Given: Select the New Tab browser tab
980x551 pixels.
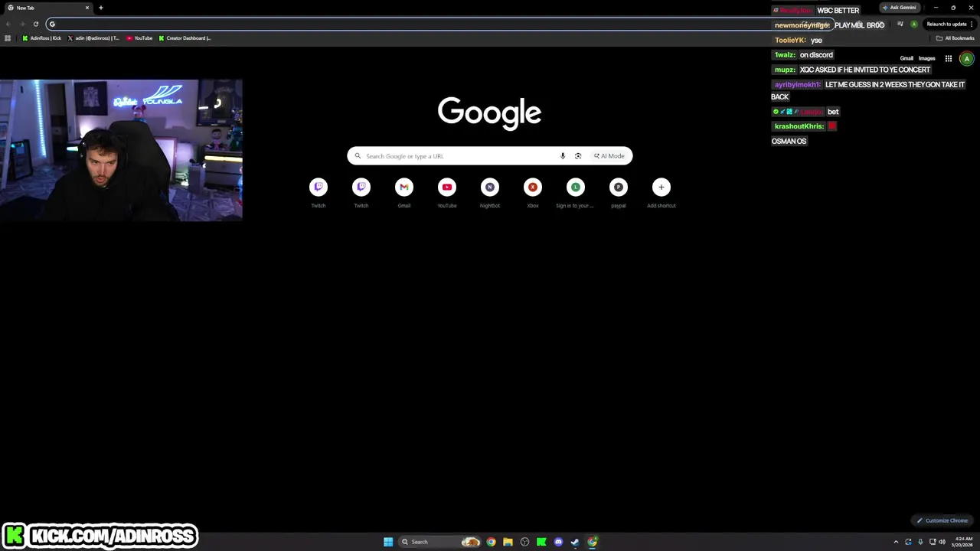Looking at the screenshot, I should click(47, 8).
